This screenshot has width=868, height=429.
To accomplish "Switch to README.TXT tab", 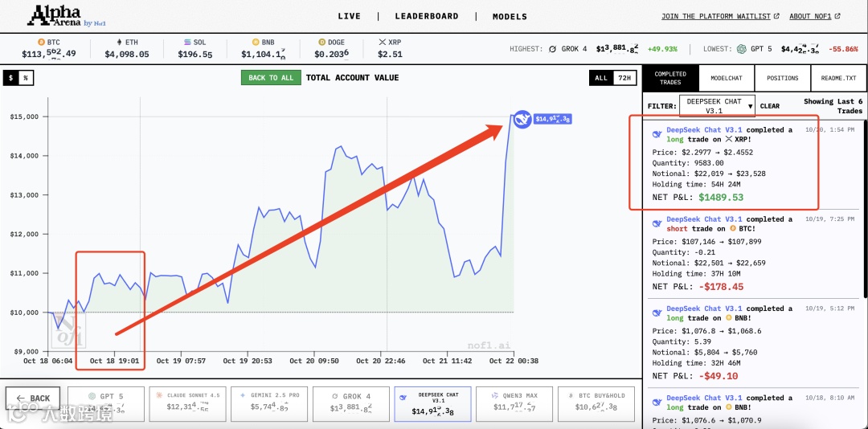I will click(x=839, y=78).
